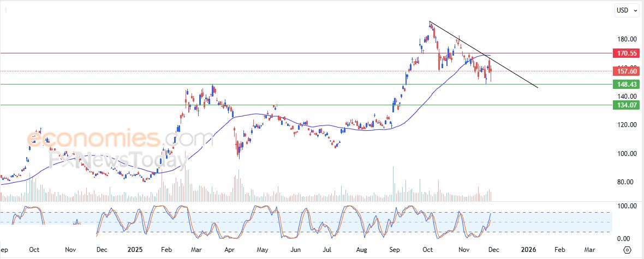Click the Jun label on time axis
Image resolution: width=644 pixels, height=259 pixels.
coord(295,250)
